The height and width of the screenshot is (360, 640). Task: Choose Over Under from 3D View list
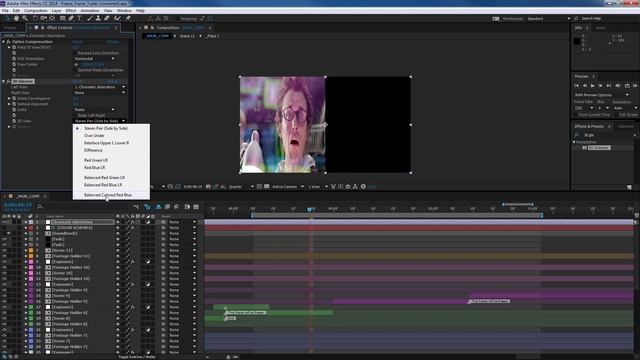tap(94, 136)
